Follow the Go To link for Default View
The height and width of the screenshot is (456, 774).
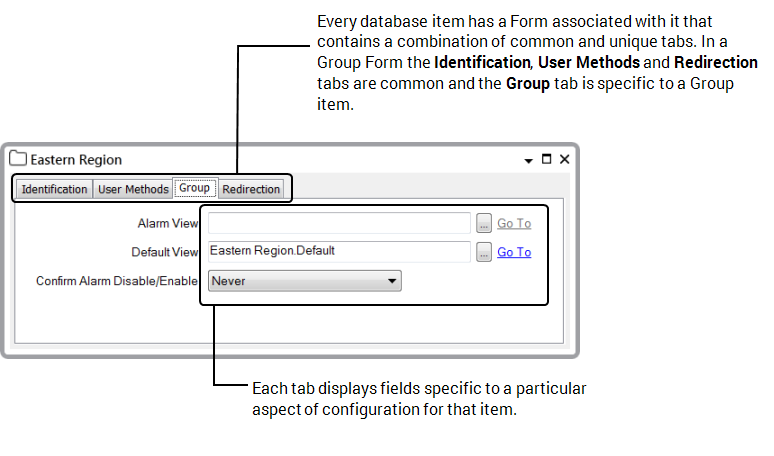514,252
